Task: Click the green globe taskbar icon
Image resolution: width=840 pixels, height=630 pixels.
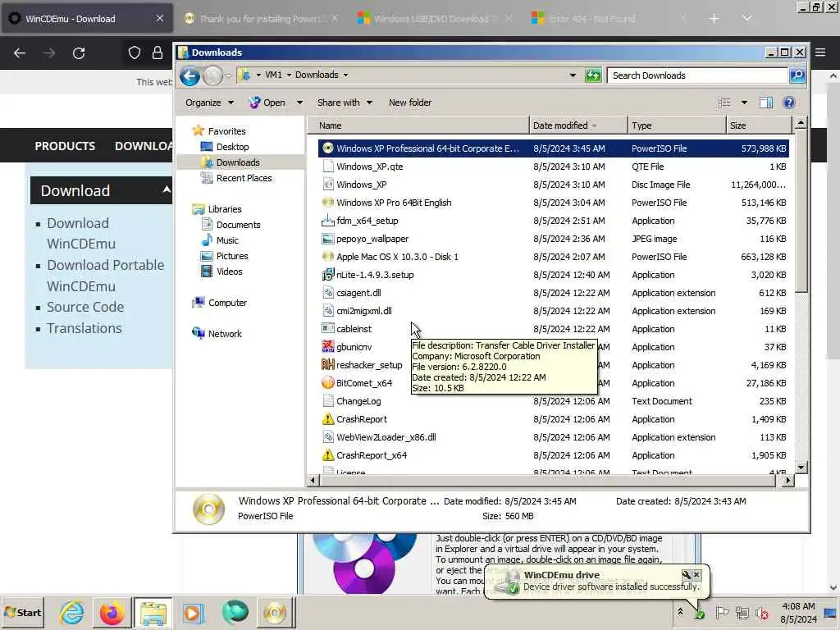Action: pos(235,612)
